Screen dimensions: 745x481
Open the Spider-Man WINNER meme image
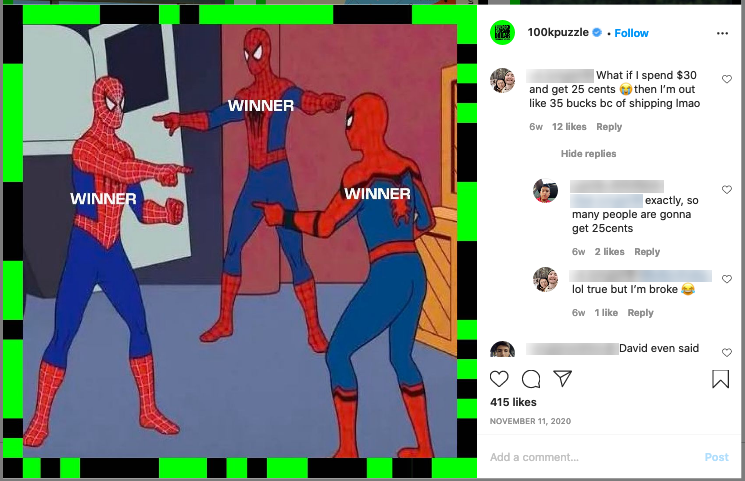[x=240, y=241]
